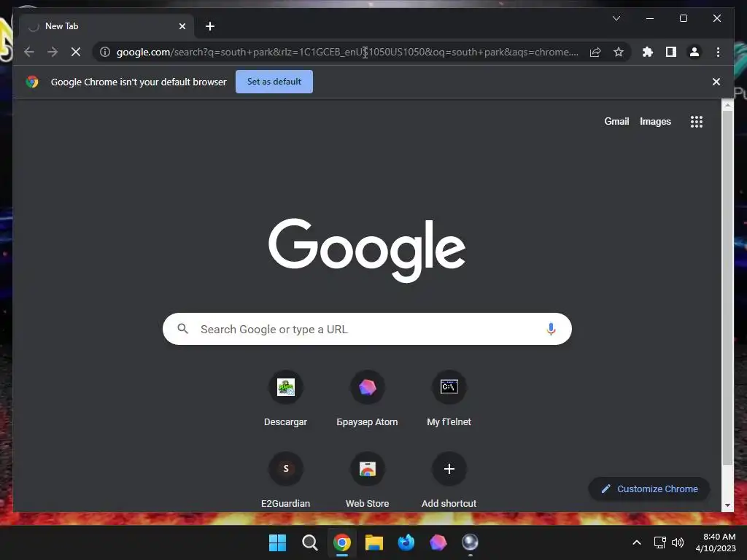Open a new tab with plus
Viewport: 747px width, 560px height.
[209, 26]
